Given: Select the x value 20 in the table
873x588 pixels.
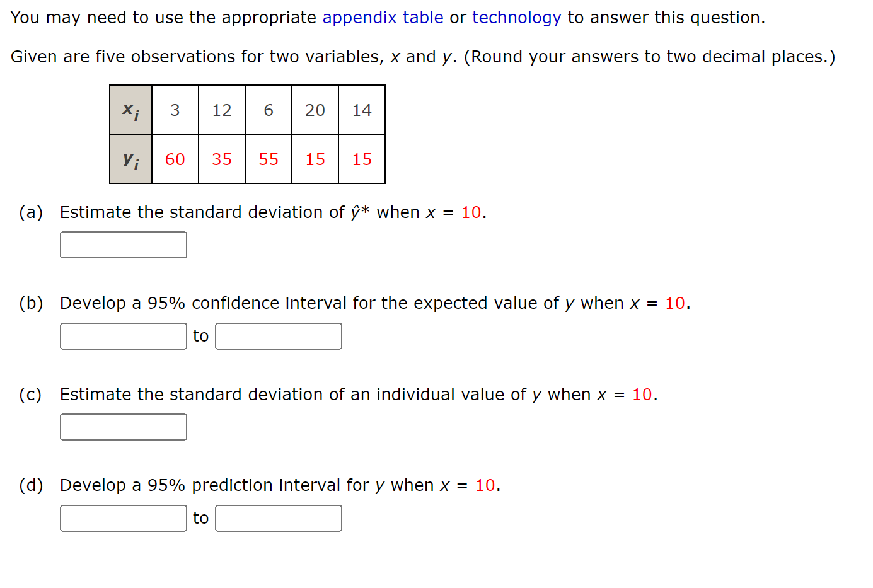Looking at the screenshot, I should click(x=315, y=110).
